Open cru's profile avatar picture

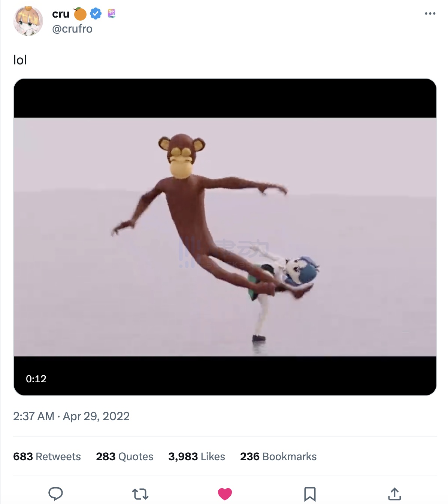coord(28,21)
